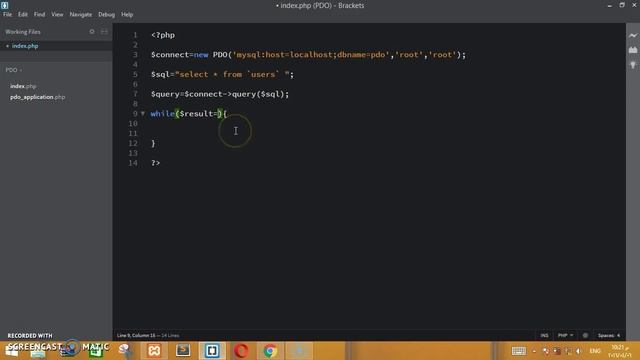Toggle INS insert/overwrite mode

coord(544,336)
